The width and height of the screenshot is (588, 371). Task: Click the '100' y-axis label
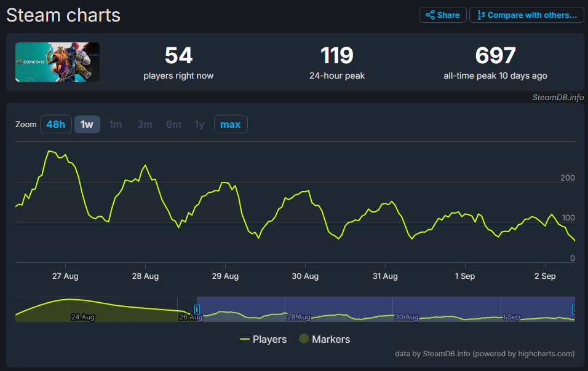click(x=568, y=218)
